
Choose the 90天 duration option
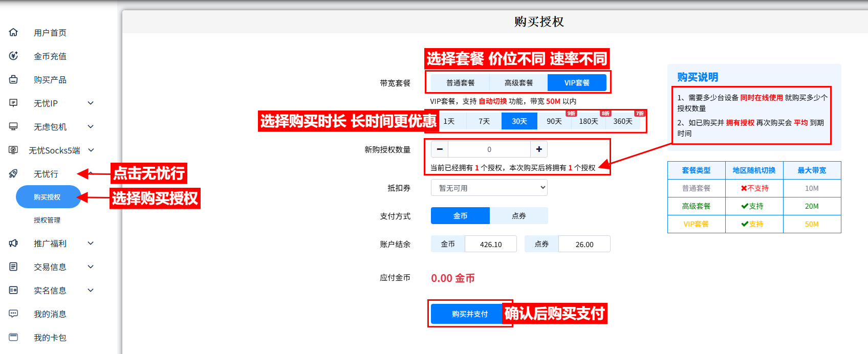pos(554,121)
